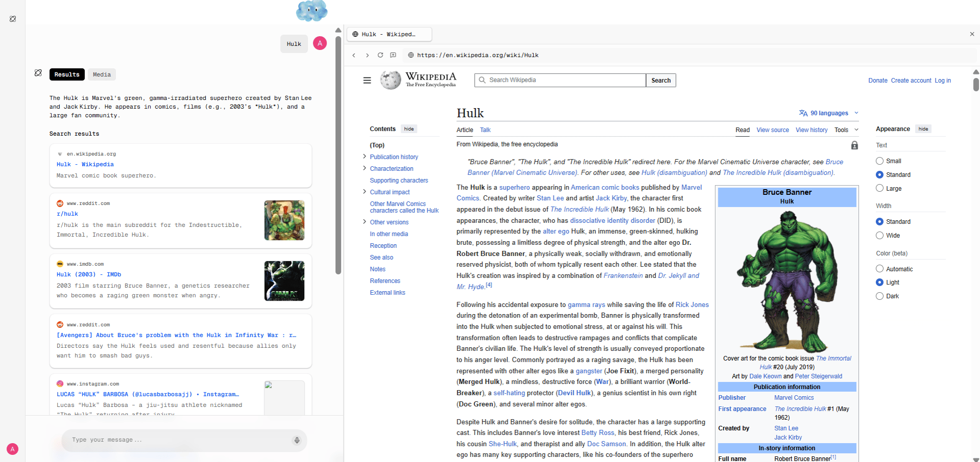The height and width of the screenshot is (462, 980).
Task: Select the Article tab
Action: (465, 130)
